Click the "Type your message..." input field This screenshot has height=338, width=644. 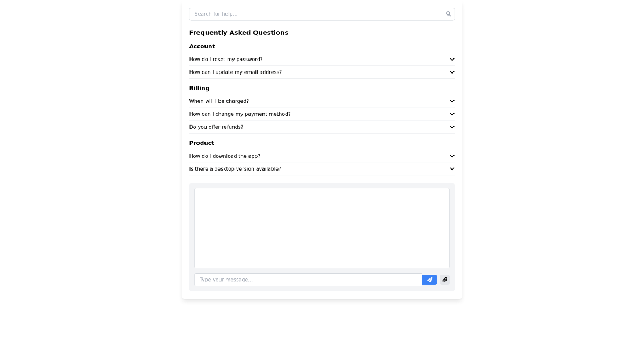(x=309, y=280)
